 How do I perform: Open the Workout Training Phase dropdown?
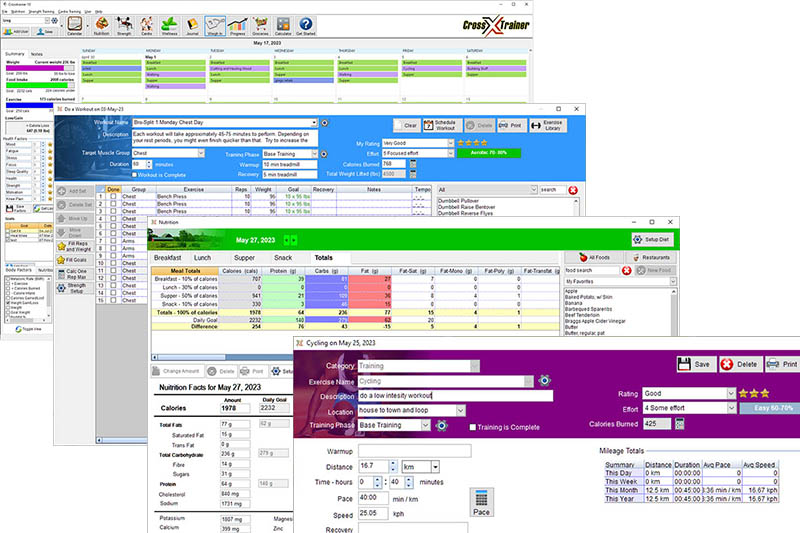[x=314, y=154]
